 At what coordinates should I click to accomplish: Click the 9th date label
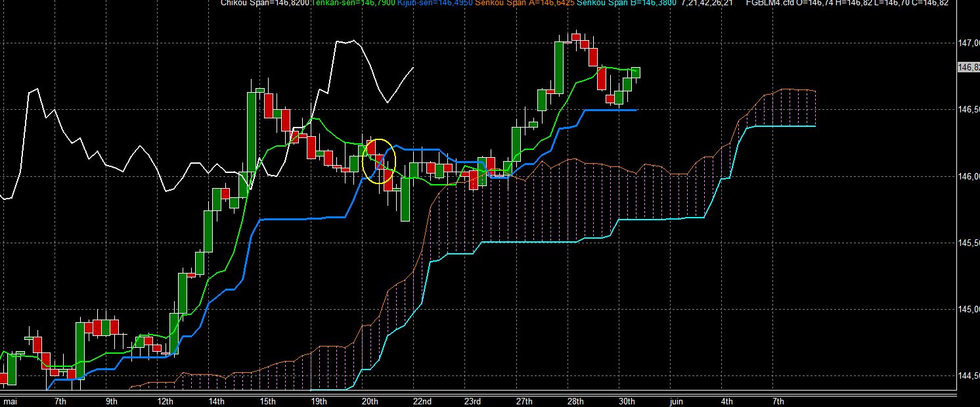(x=112, y=401)
